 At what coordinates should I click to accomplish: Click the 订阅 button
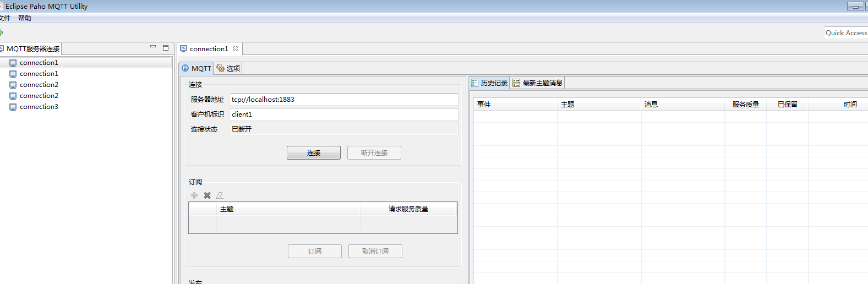[x=315, y=251]
